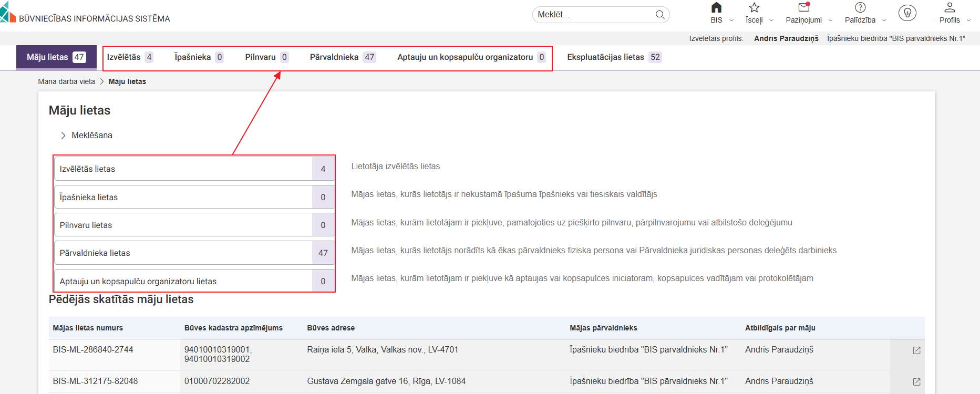This screenshot has height=394, width=980.
Task: Expand the Palīdzība dropdown arrow
Action: click(x=884, y=20)
